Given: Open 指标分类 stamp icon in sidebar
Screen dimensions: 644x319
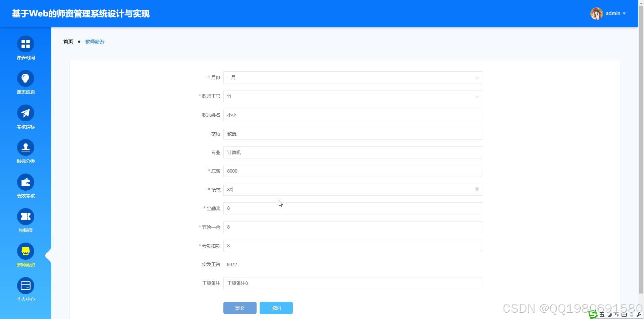Looking at the screenshot, I should click(x=25, y=147).
